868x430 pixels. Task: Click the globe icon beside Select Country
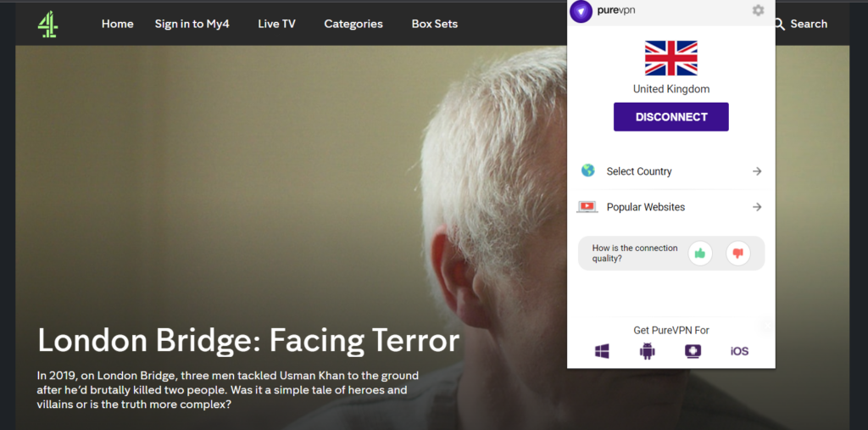[x=587, y=170]
